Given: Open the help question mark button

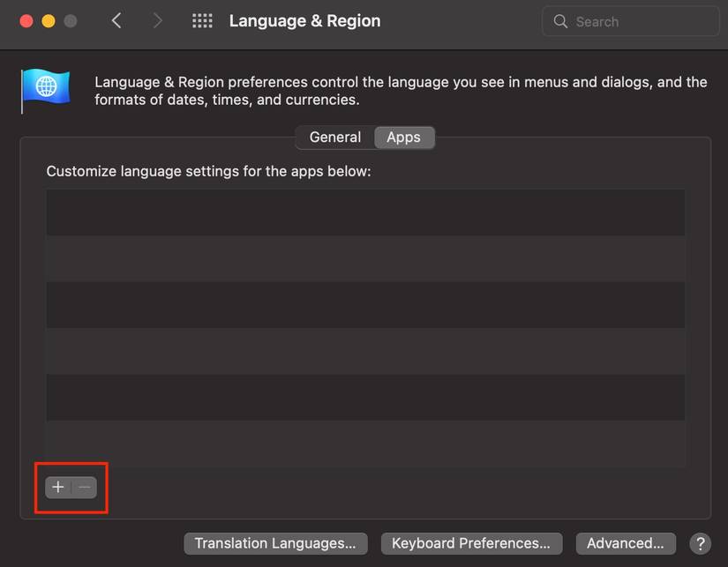Looking at the screenshot, I should (x=701, y=543).
